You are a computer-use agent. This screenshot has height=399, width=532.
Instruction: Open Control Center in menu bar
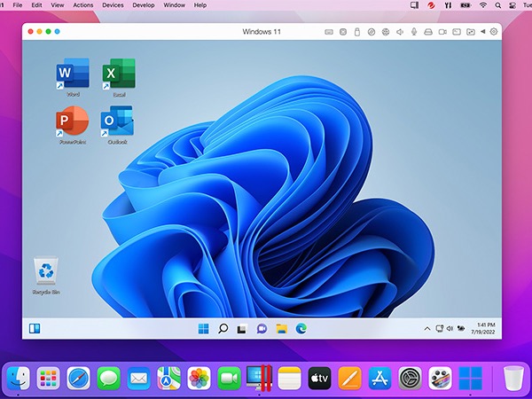click(513, 5)
